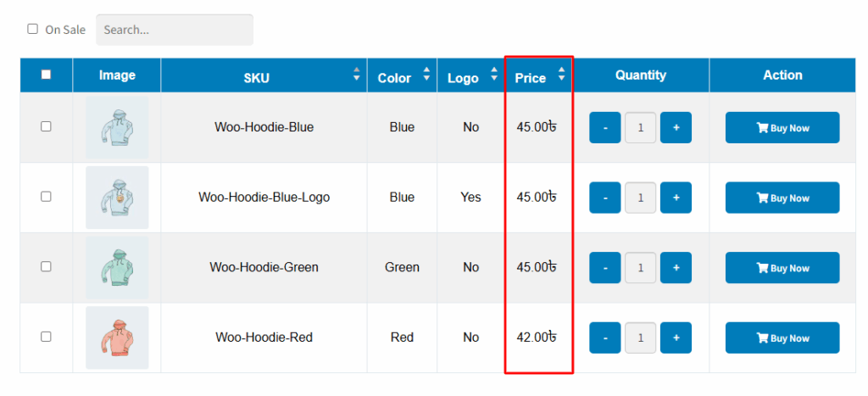Sort table by Color column arrows

point(426,75)
